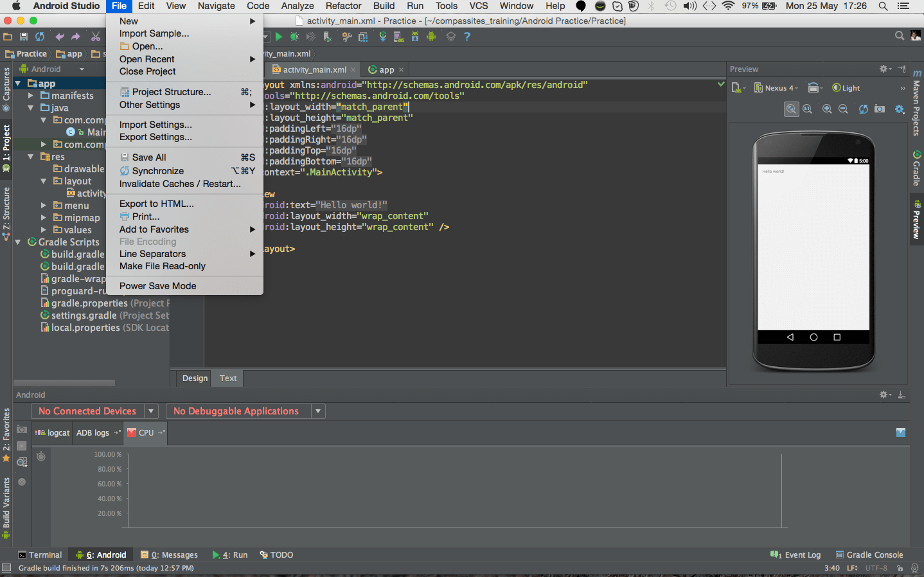Open the Light theme selector in Preview
The image size is (924, 577).
pos(846,88)
